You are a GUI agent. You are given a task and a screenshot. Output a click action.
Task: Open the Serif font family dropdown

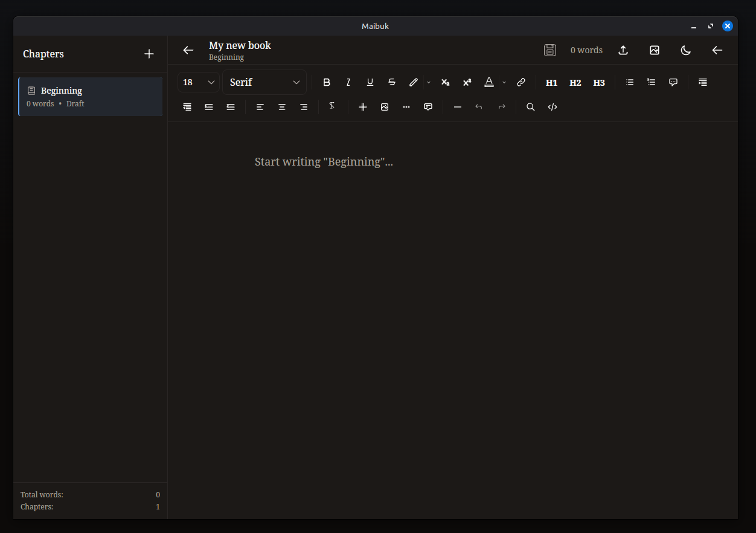(264, 82)
